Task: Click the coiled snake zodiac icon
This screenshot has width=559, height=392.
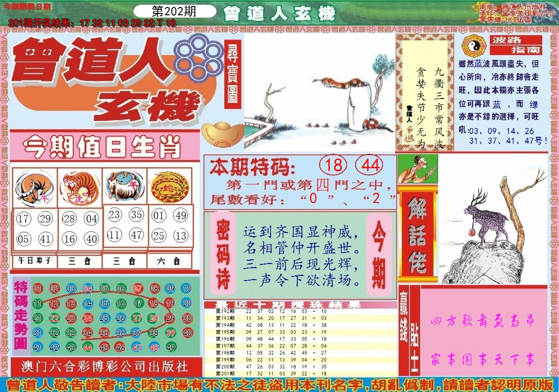Action: (x=169, y=186)
